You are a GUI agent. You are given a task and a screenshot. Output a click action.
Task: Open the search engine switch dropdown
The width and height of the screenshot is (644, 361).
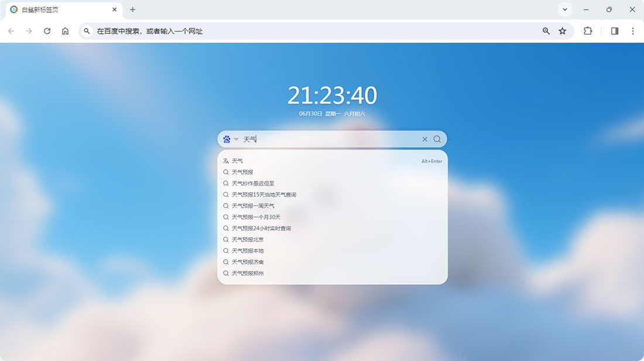tap(236, 139)
